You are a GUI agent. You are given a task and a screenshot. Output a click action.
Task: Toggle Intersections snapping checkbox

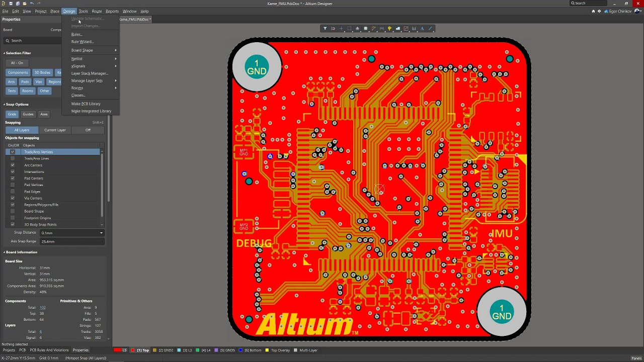(13, 171)
